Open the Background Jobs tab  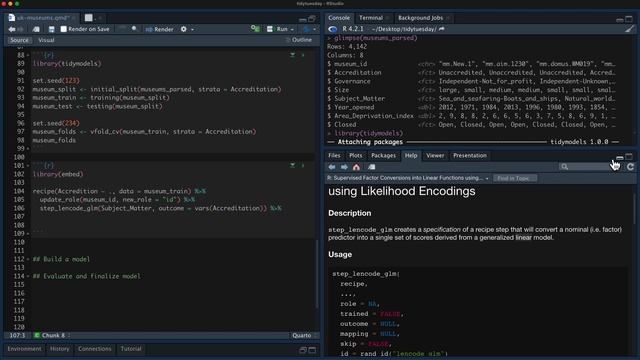click(420, 18)
